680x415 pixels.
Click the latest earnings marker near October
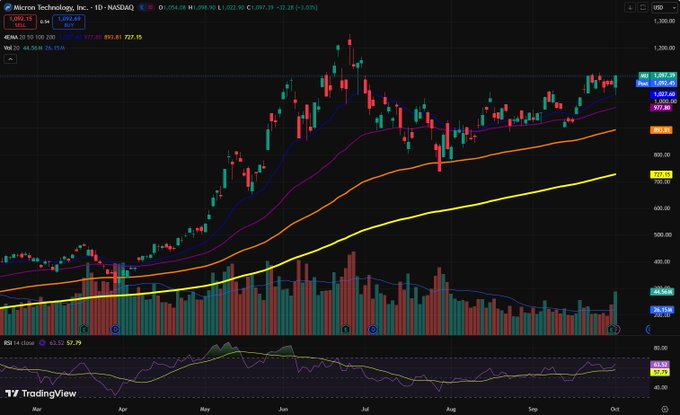[611, 330]
